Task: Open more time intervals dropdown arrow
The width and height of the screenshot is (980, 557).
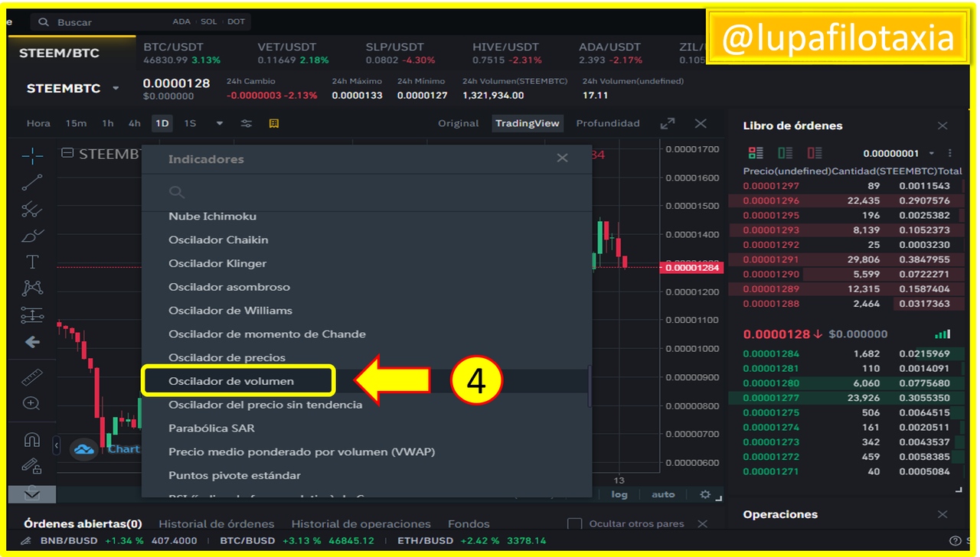Action: coord(220,123)
